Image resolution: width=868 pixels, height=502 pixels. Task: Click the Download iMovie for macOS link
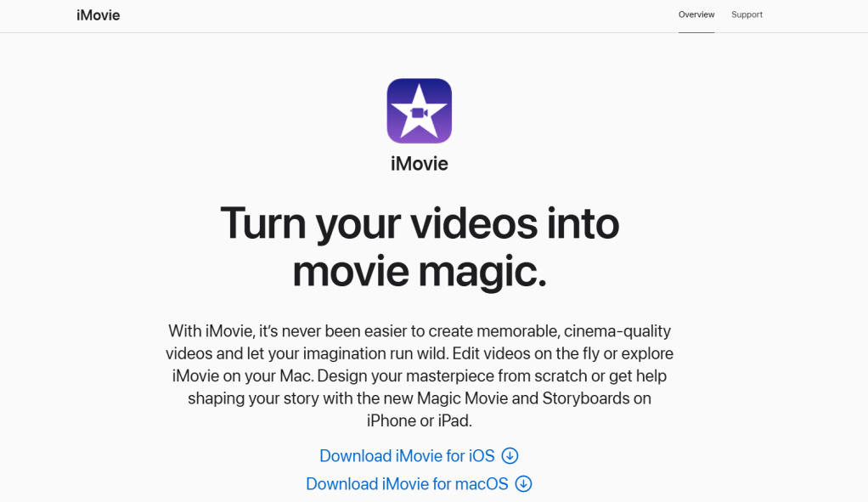click(x=406, y=484)
